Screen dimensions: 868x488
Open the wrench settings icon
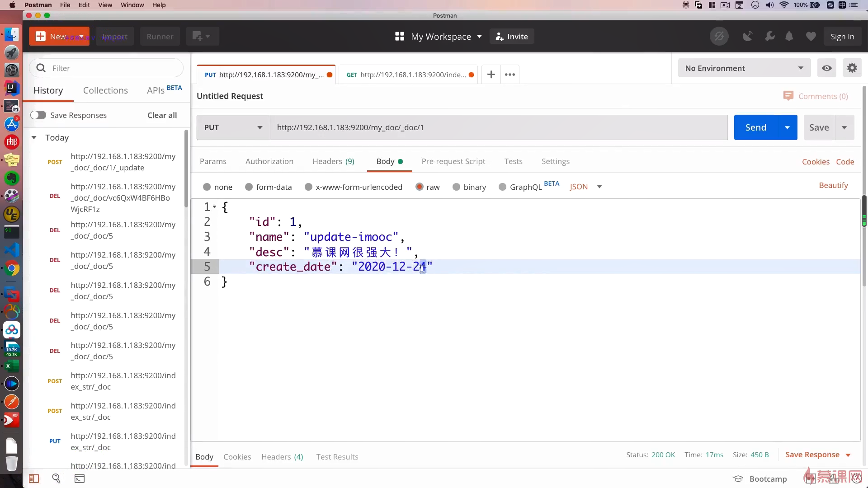pos(769,37)
